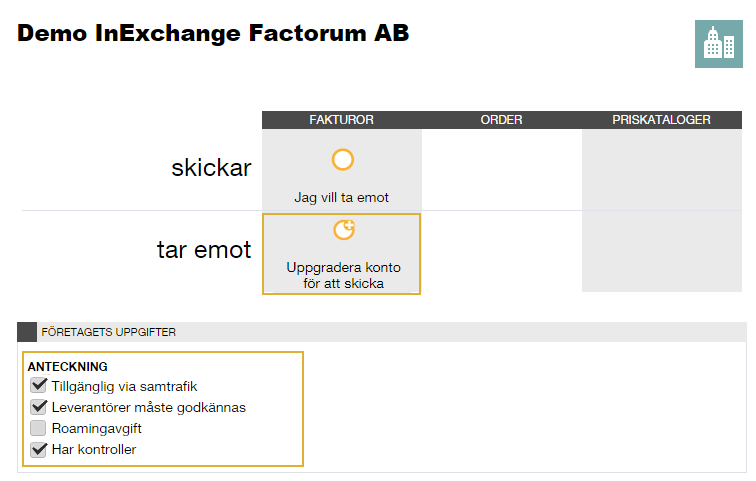Click the Demo InExchange Factorum AB title
This screenshot has width=756, height=481.
[213, 33]
